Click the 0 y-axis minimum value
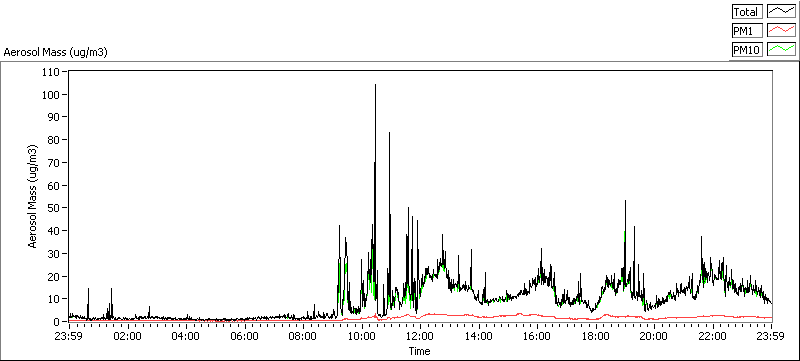The image size is (800, 361). click(57, 322)
